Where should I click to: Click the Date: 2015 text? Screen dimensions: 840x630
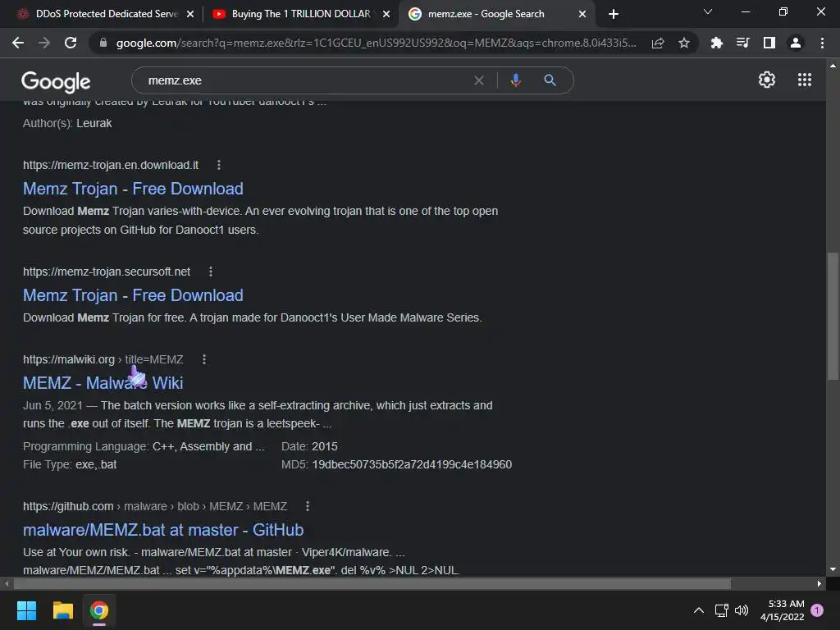pyautogui.click(x=309, y=446)
